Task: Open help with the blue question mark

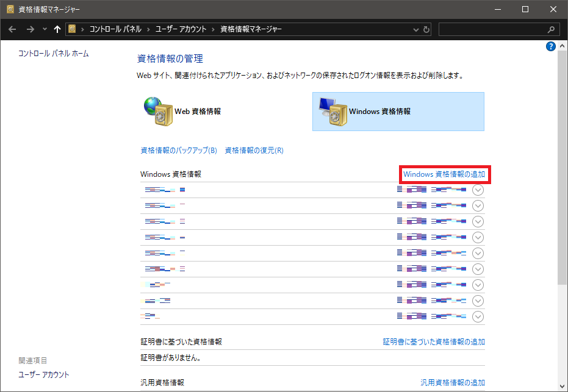Action: tap(550, 46)
